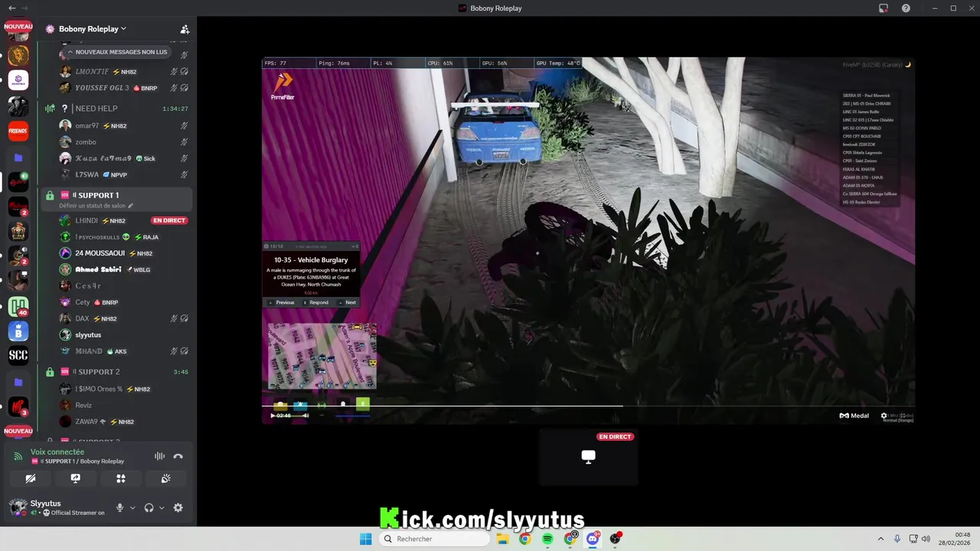This screenshot has width=980, height=551.
Task: Open the blue B crown server icon
Action: (18, 331)
